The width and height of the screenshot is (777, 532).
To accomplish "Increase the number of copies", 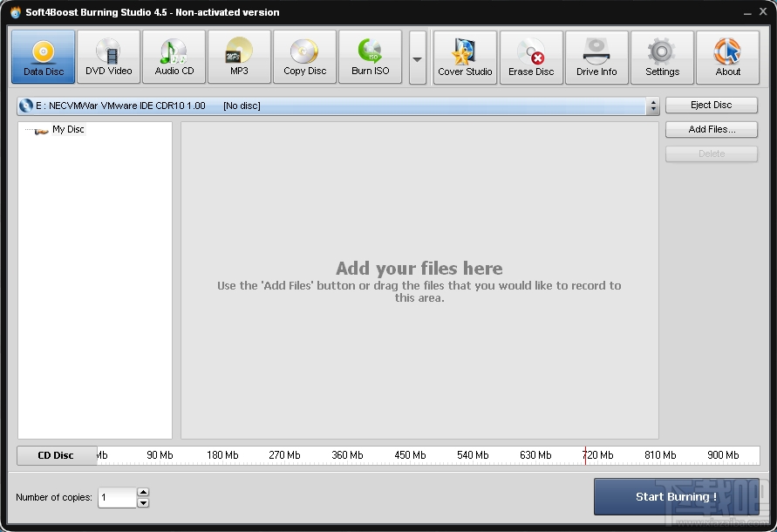I will [x=143, y=493].
